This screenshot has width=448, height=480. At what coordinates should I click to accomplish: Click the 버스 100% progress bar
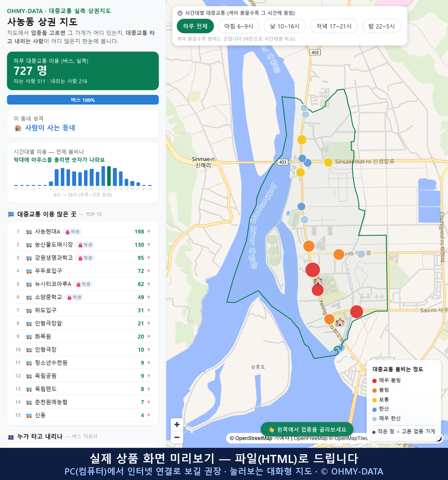[x=83, y=100]
